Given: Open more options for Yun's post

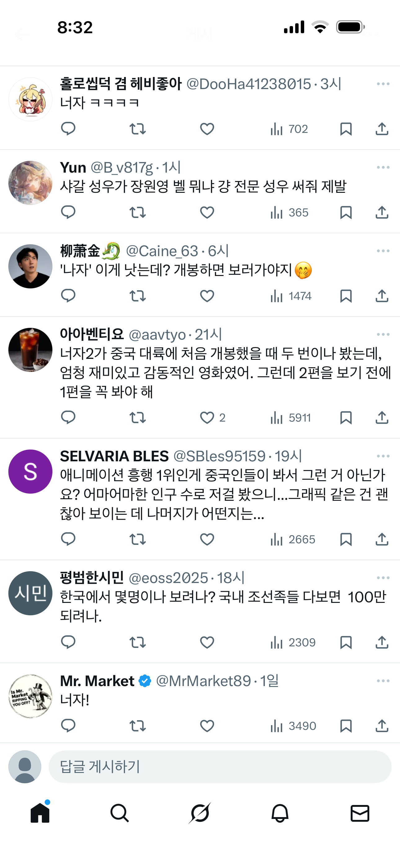Looking at the screenshot, I should (383, 167).
